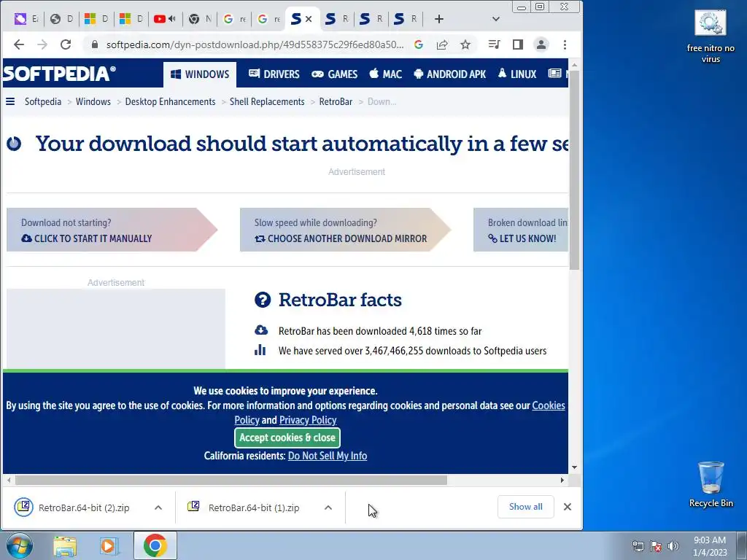747x560 pixels.
Task: Click the browser forward arrow
Action: point(42,44)
